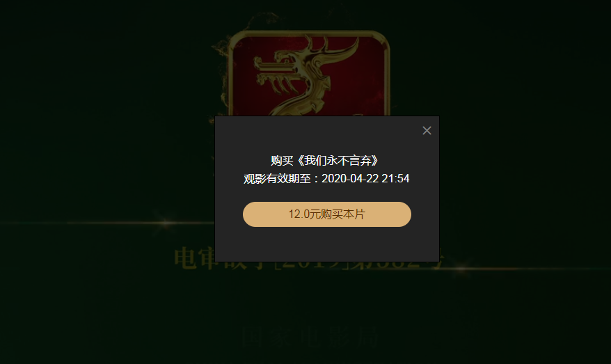Click the expiry date 2020-04-22 in the dialog
Screen dimensions: 611x364
350,178
